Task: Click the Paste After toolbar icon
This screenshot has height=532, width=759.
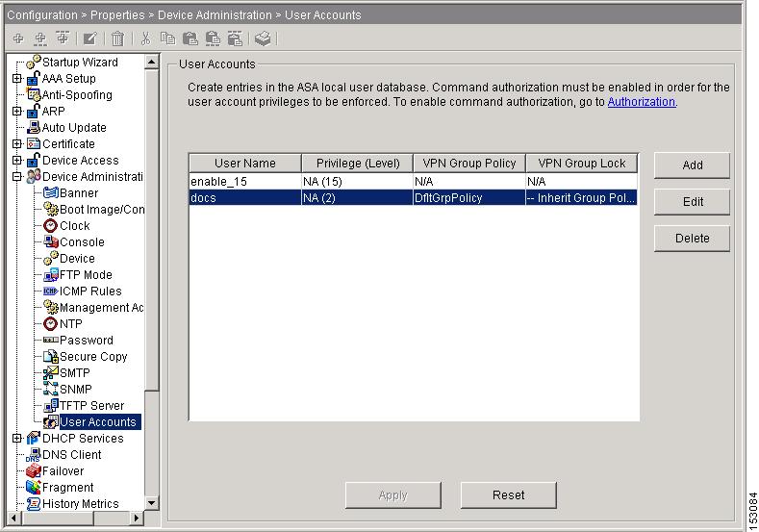Action: point(235,38)
